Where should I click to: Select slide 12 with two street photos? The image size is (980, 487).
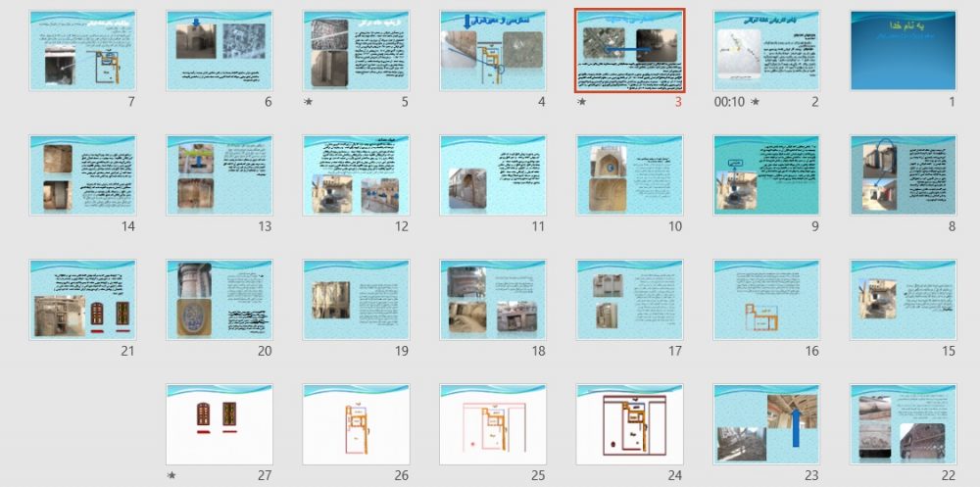point(356,175)
